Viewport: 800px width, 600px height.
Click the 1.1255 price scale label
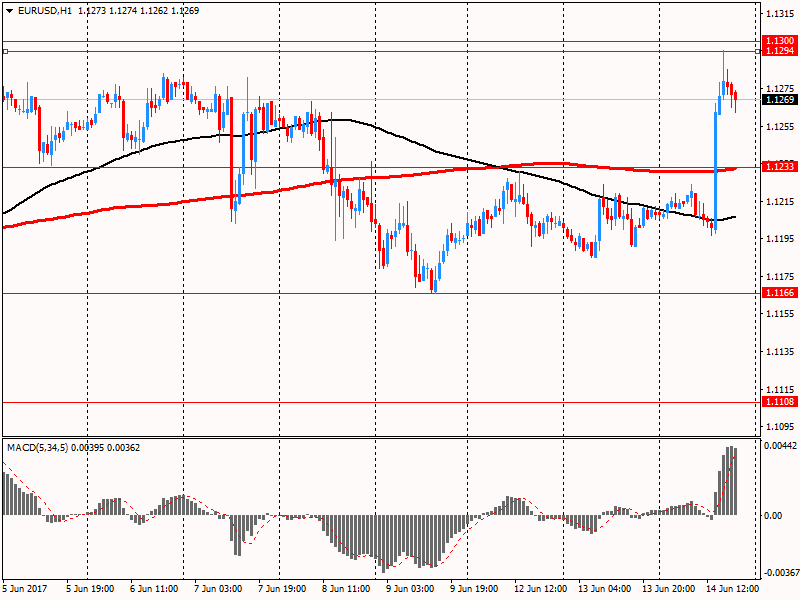point(780,127)
